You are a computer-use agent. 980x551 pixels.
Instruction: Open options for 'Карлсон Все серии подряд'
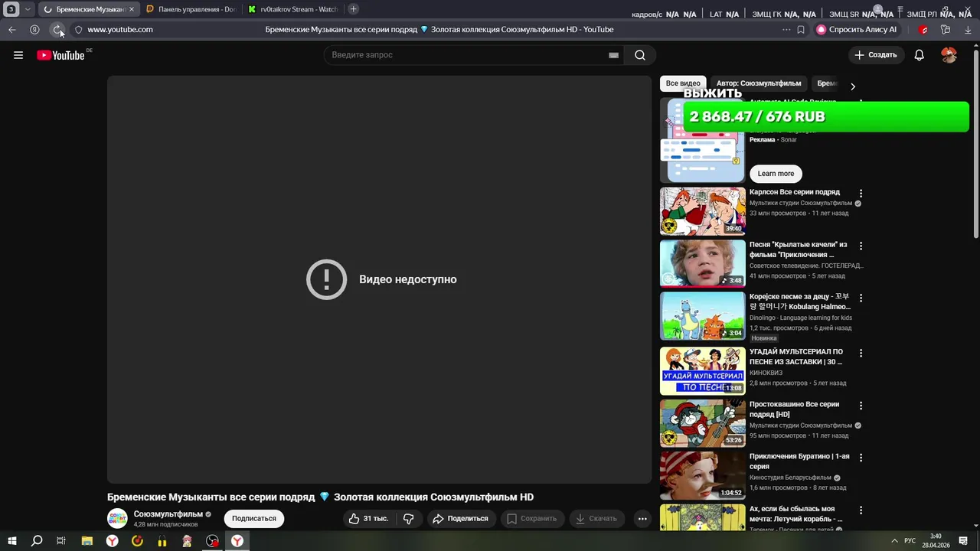[x=861, y=194]
